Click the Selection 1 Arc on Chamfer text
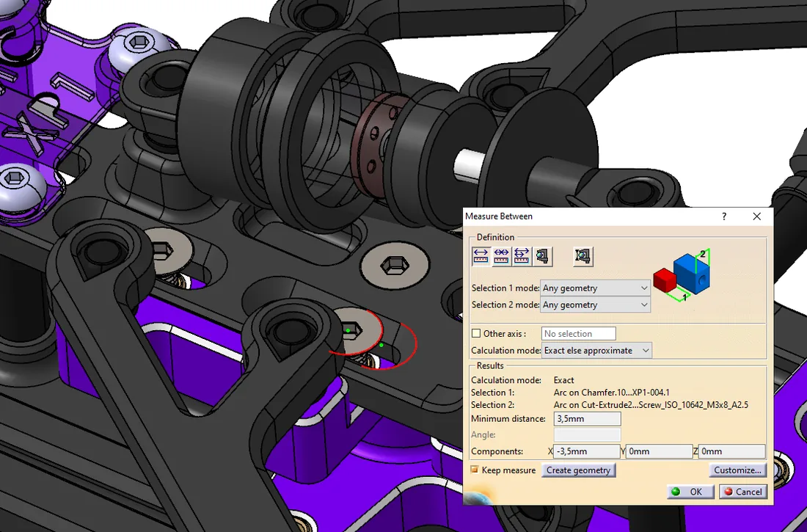Viewport: 807px width, 532px height. (x=611, y=393)
